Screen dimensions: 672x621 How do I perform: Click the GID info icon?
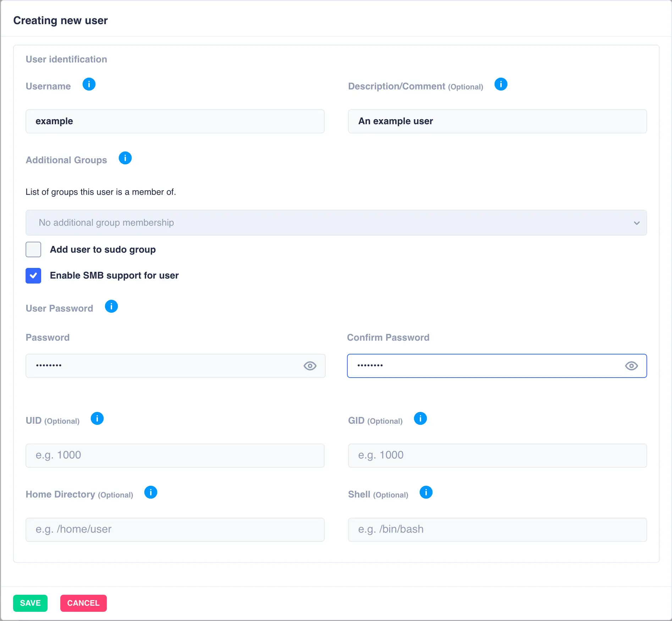click(x=420, y=419)
